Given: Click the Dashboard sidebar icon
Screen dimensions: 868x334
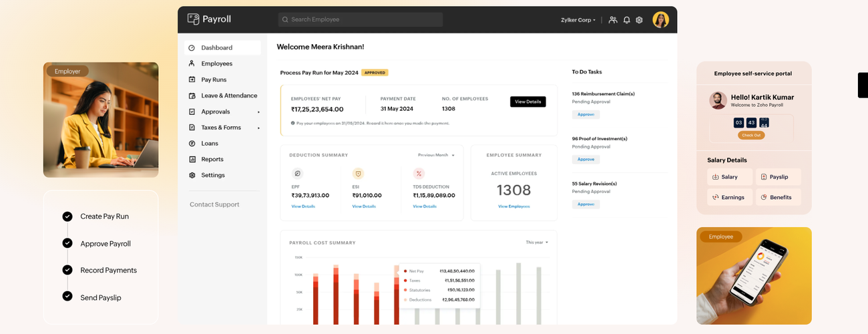Looking at the screenshot, I should coord(192,48).
